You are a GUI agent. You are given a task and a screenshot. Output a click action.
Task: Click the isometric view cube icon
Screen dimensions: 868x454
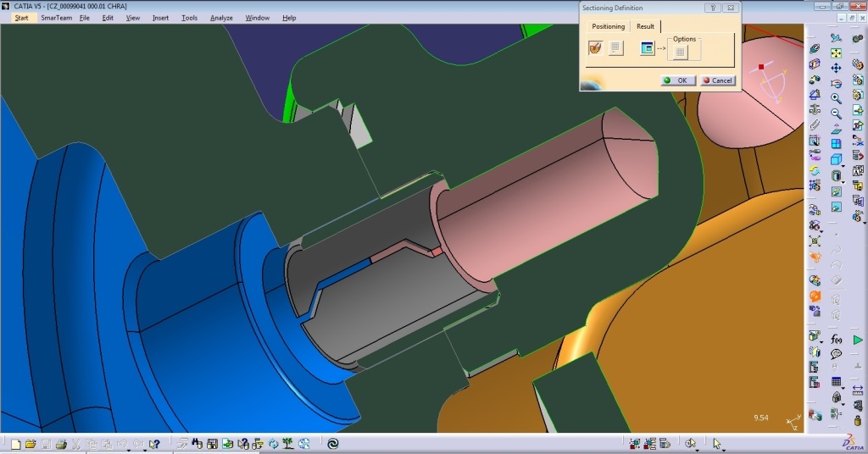(x=836, y=159)
